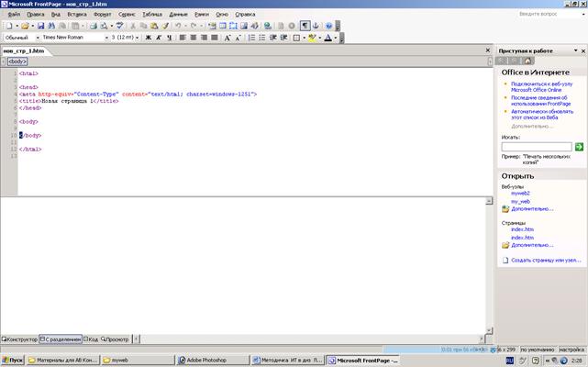Open the Обычный style dropdown

38,38
